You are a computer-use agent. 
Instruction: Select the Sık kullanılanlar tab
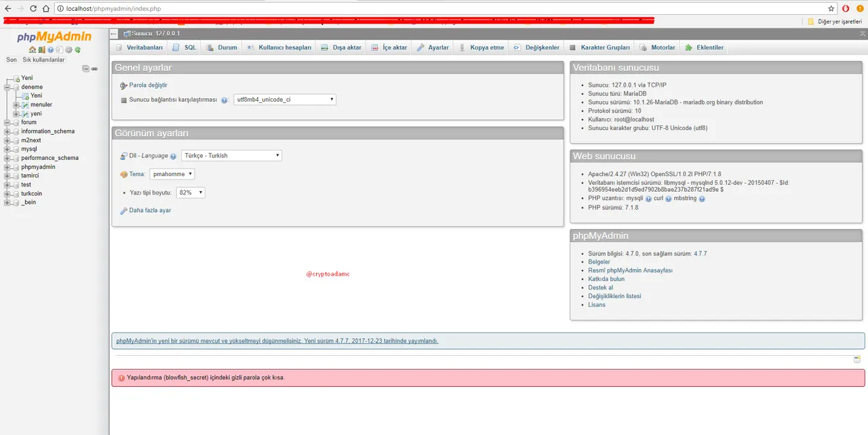(43, 60)
